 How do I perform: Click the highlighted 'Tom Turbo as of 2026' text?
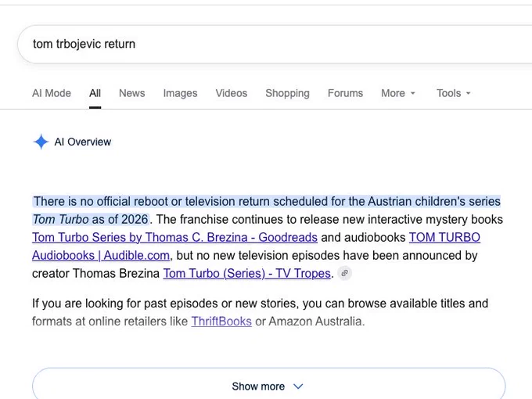click(91, 220)
